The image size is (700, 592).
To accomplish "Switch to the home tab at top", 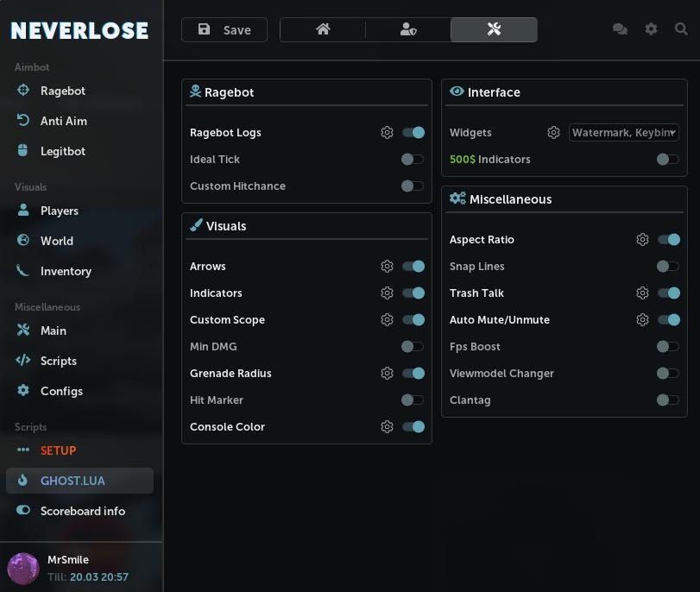I will [322, 28].
